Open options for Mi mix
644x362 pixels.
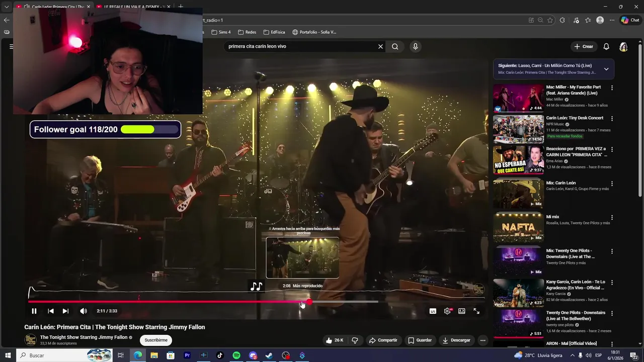point(612,217)
